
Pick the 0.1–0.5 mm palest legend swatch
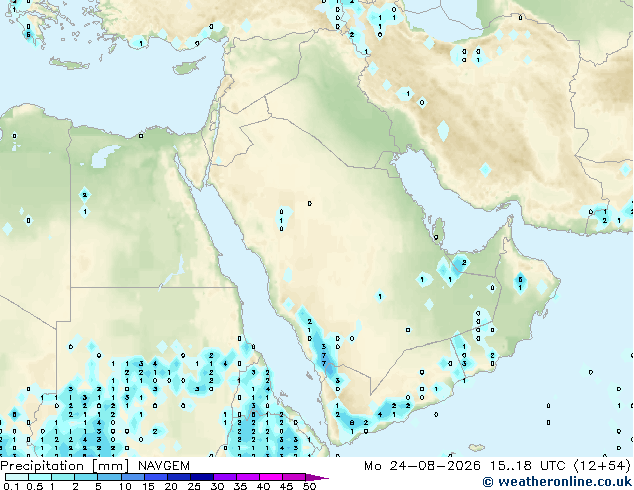(x=17, y=477)
